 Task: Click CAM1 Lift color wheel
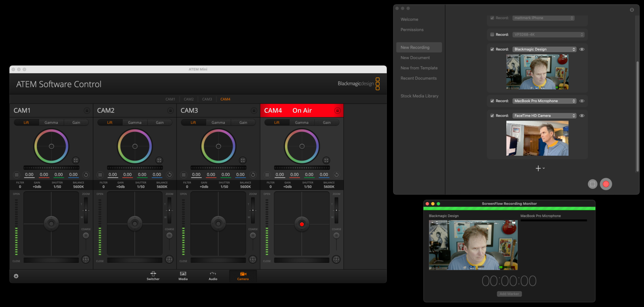pyautogui.click(x=51, y=146)
